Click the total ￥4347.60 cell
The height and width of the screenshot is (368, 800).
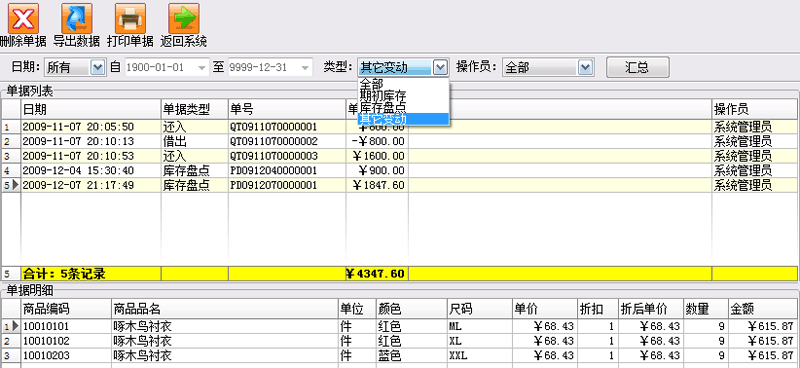pos(377,274)
